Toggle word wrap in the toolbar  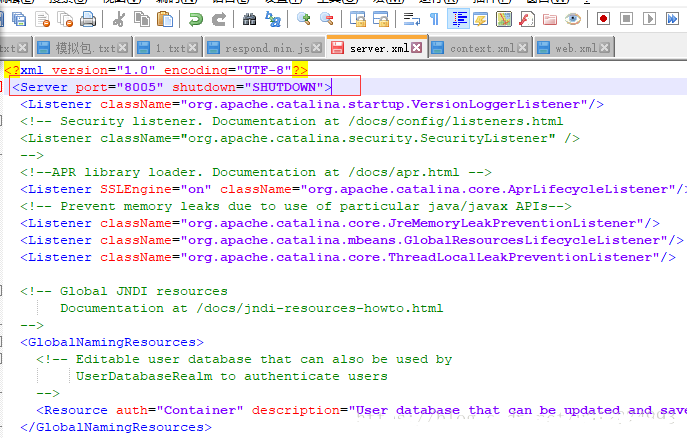(x=410, y=19)
